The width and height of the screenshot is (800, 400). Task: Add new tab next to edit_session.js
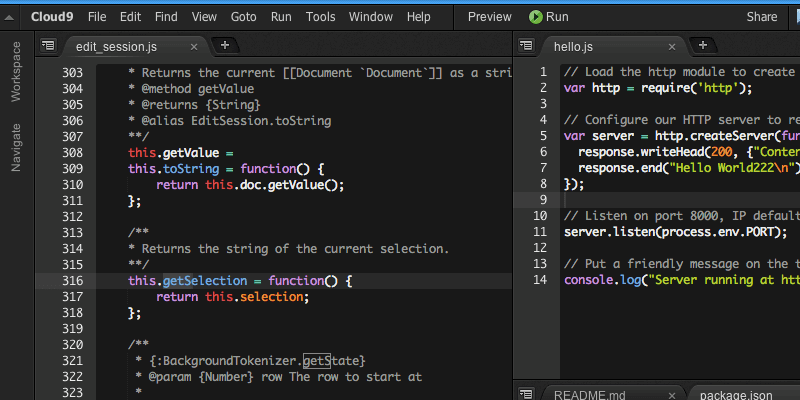(224, 45)
